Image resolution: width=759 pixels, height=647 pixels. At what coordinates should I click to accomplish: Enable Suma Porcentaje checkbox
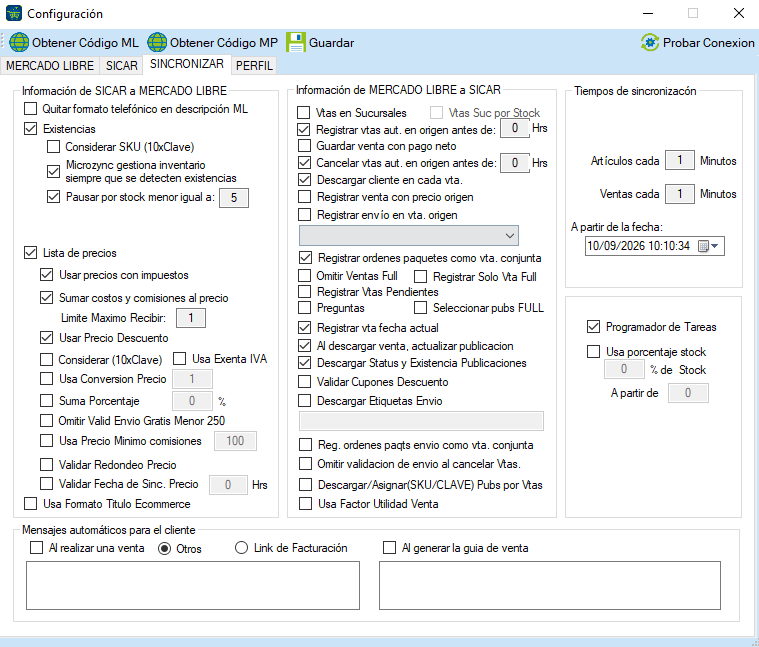(46, 401)
